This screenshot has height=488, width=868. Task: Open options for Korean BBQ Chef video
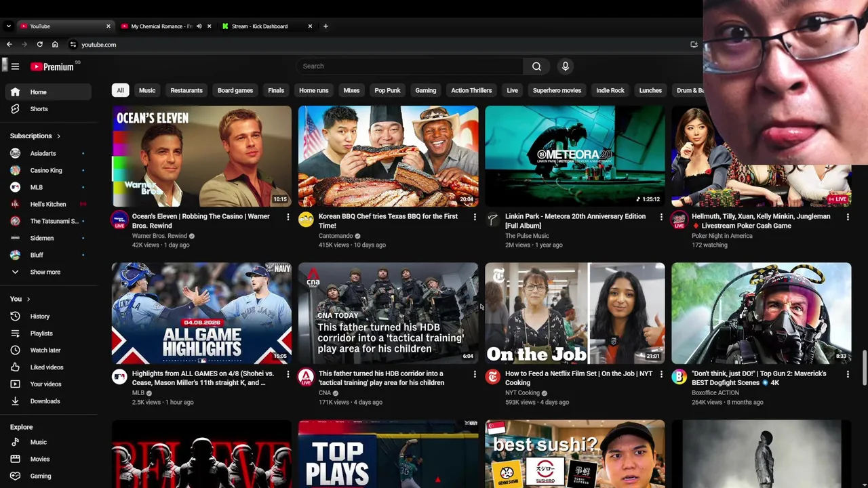tap(475, 217)
